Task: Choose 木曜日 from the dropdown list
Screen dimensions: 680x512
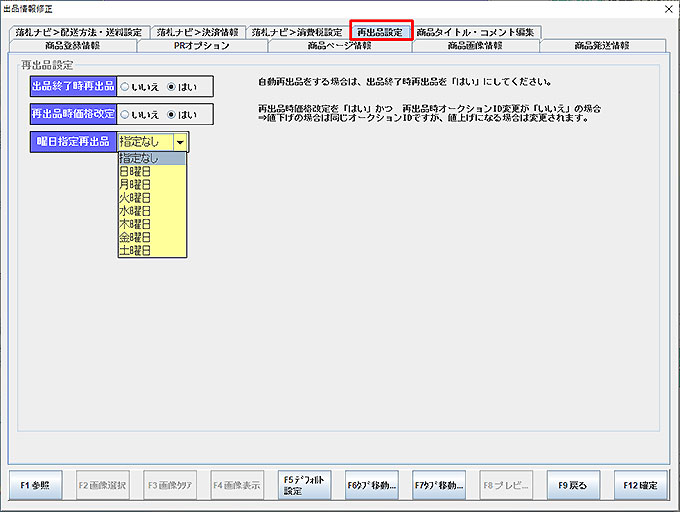Action: click(x=152, y=224)
